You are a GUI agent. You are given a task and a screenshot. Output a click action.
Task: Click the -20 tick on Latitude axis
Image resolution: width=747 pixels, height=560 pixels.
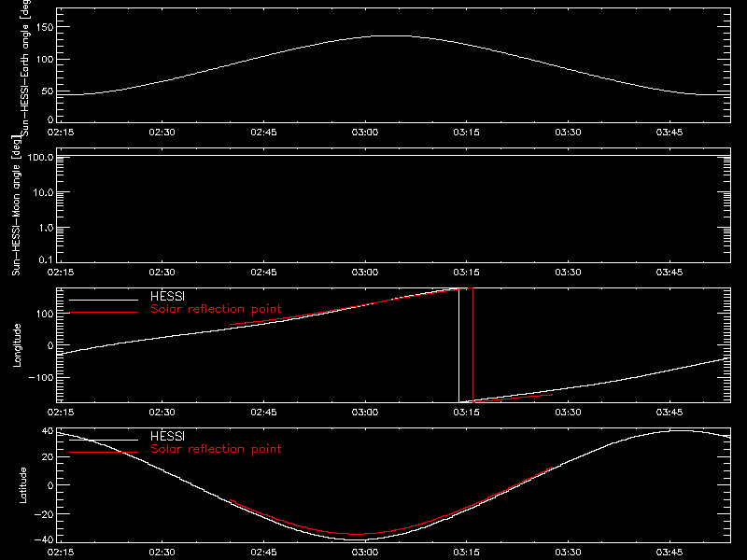pyautogui.click(x=44, y=514)
